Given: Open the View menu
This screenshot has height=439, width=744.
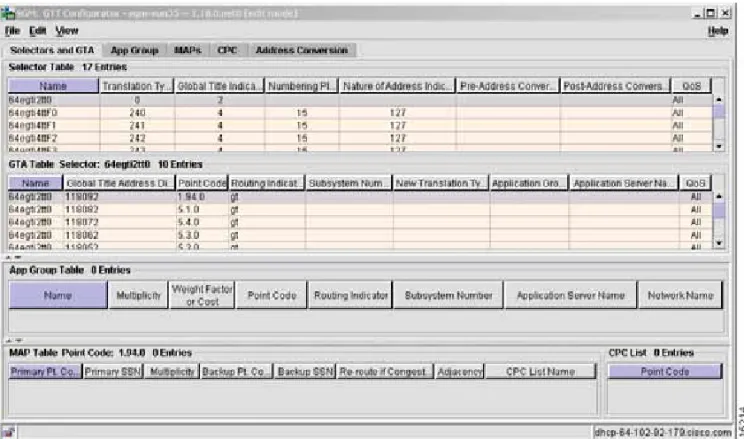Looking at the screenshot, I should tap(66, 31).
